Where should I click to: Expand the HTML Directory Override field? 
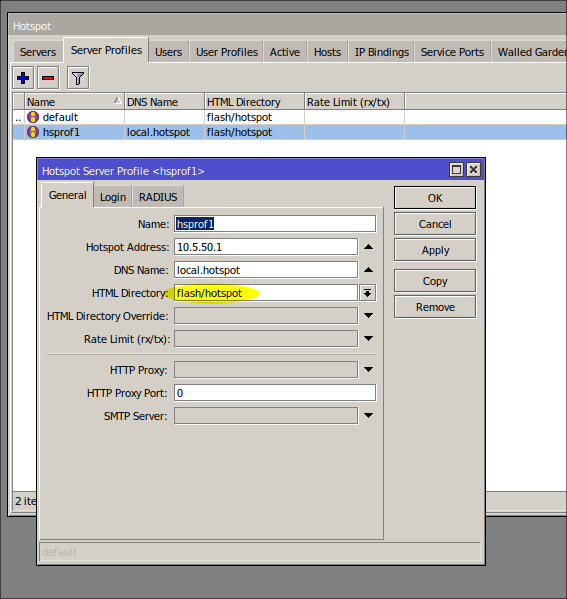pyautogui.click(x=368, y=316)
